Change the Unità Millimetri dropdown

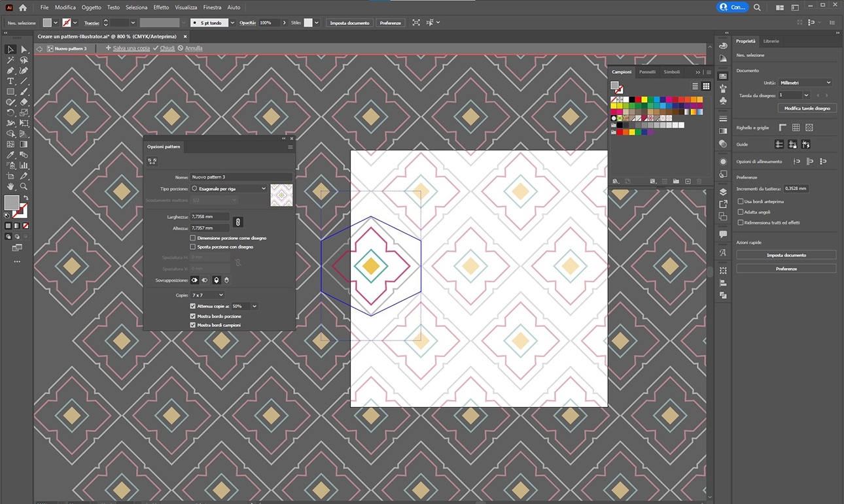pos(806,82)
